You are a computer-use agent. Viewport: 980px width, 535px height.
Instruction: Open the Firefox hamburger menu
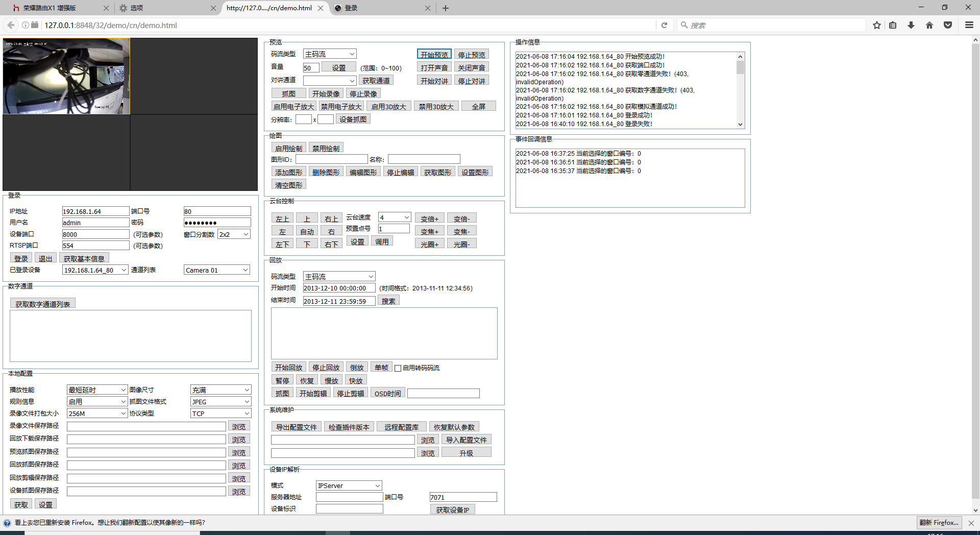(969, 25)
